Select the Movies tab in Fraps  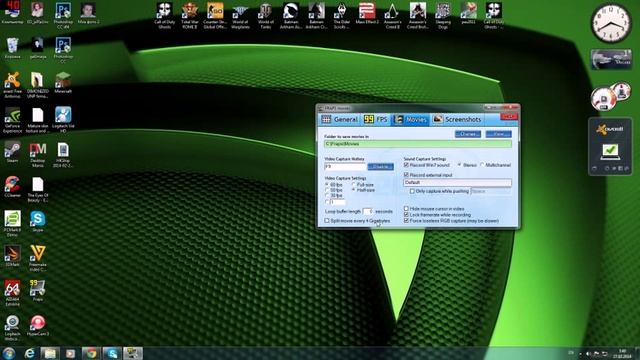[411, 119]
